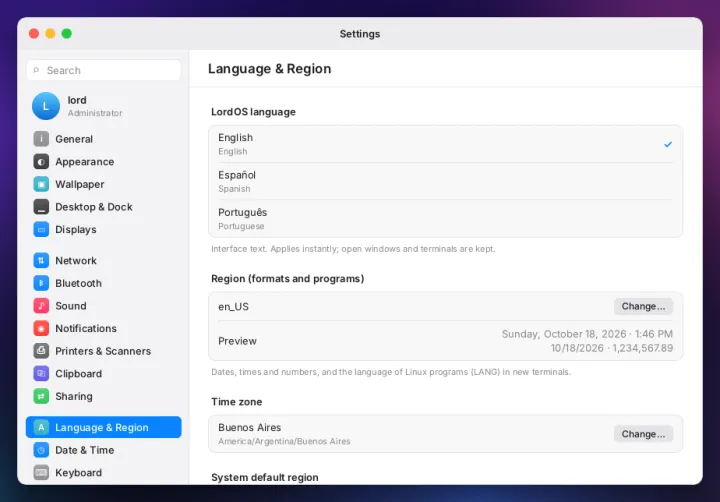The width and height of the screenshot is (720, 502).
Task: Change the en_US region
Action: (x=643, y=306)
